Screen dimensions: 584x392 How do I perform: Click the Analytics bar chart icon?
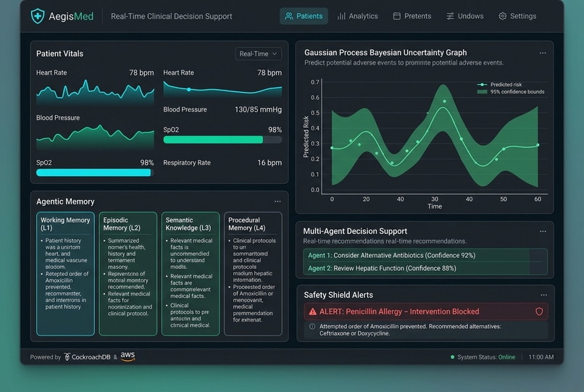(341, 16)
